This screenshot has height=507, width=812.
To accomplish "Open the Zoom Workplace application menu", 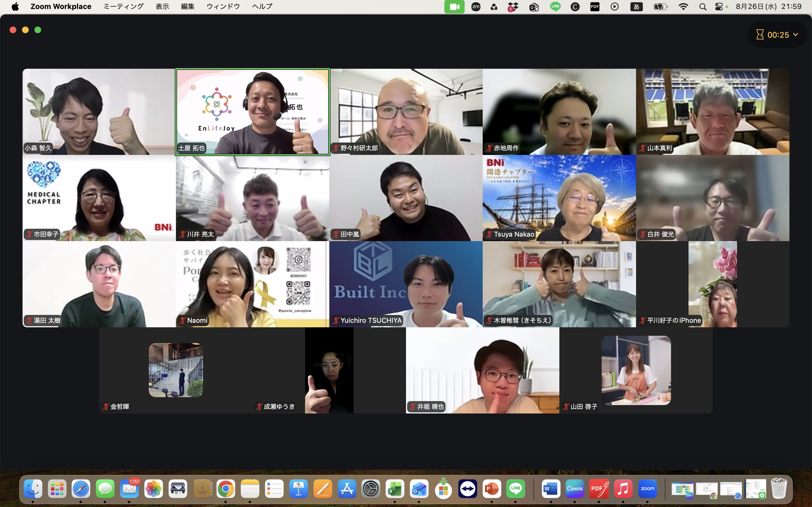I will click(61, 6).
